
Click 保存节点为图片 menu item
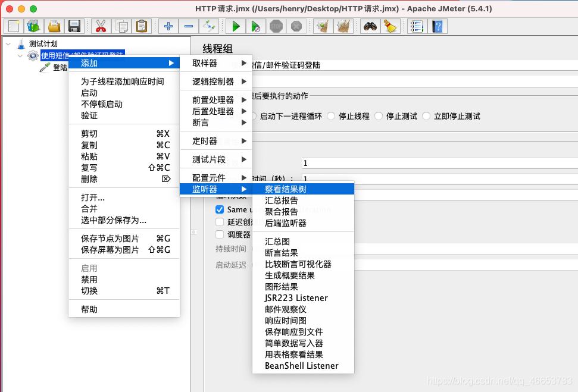tap(124, 239)
